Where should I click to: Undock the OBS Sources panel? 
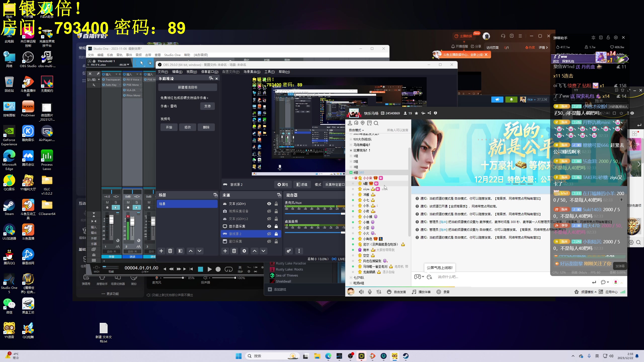279,195
